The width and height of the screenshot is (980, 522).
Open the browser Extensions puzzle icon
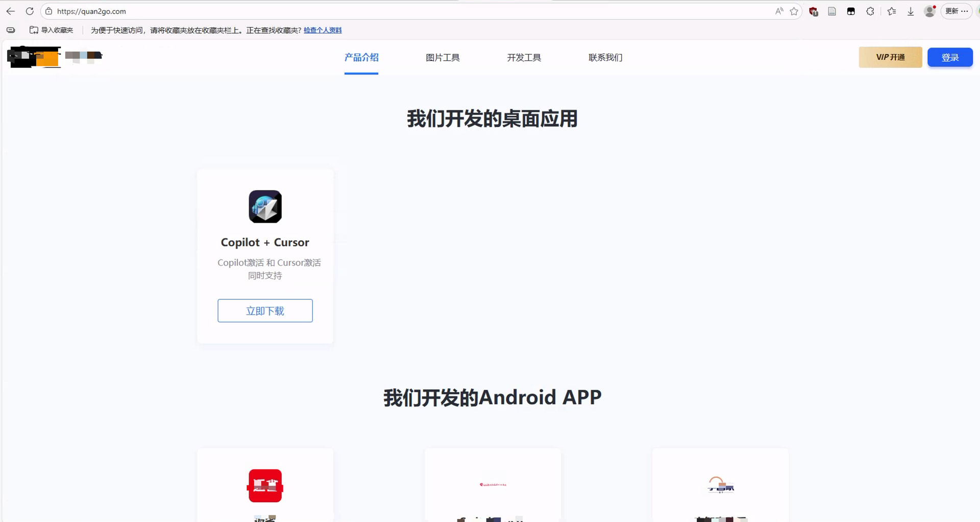[870, 11]
